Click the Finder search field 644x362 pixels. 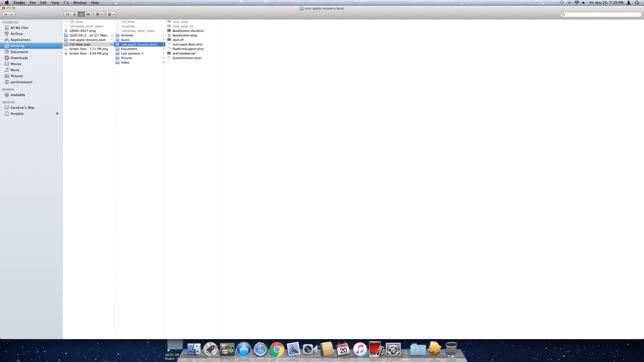[601, 14]
